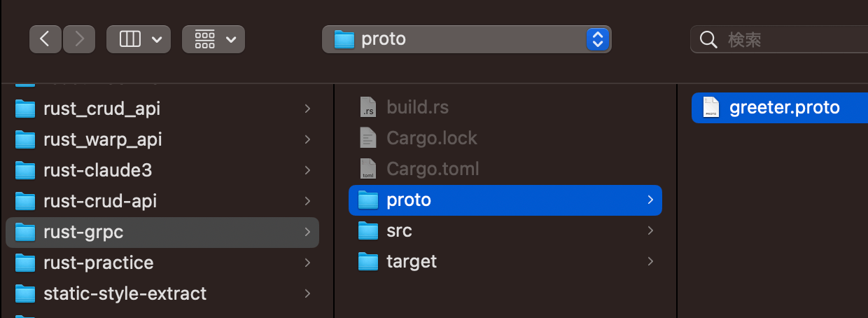The image size is (868, 318).
Task: Click the search magnifier icon
Action: [708, 39]
